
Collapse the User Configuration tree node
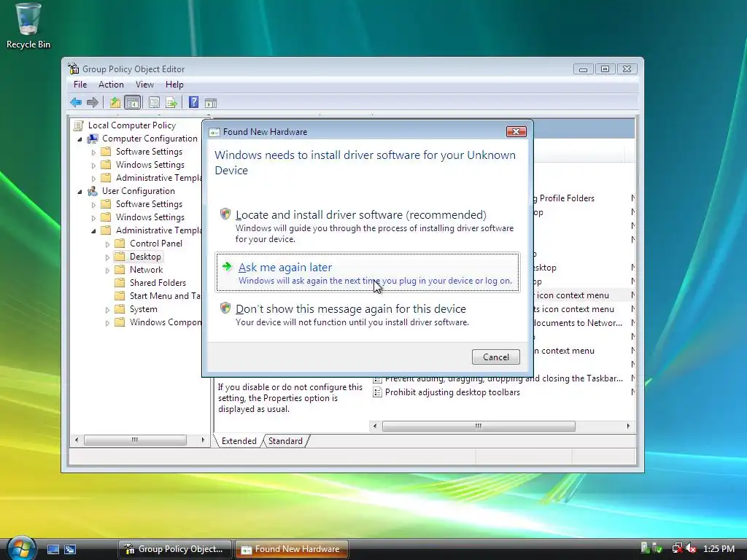tap(80, 192)
